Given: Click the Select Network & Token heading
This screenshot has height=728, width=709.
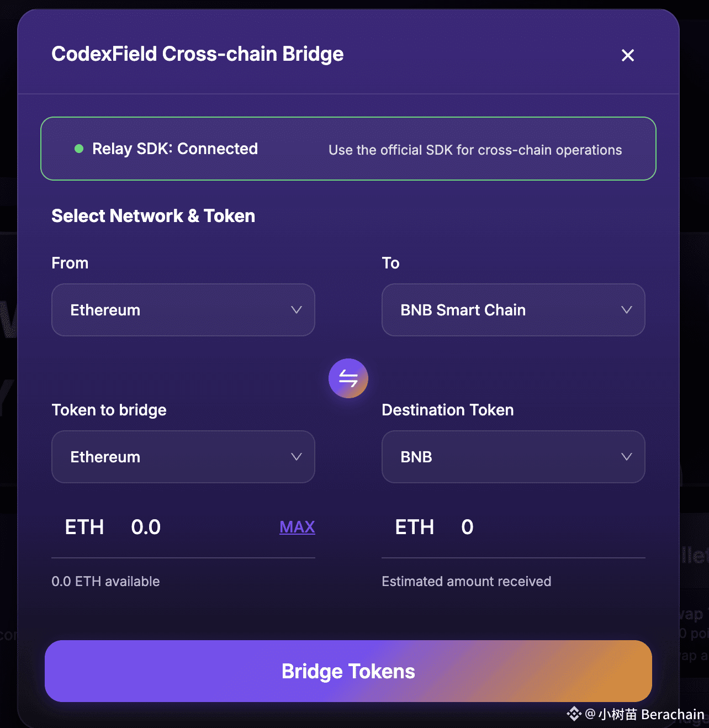Looking at the screenshot, I should point(153,216).
